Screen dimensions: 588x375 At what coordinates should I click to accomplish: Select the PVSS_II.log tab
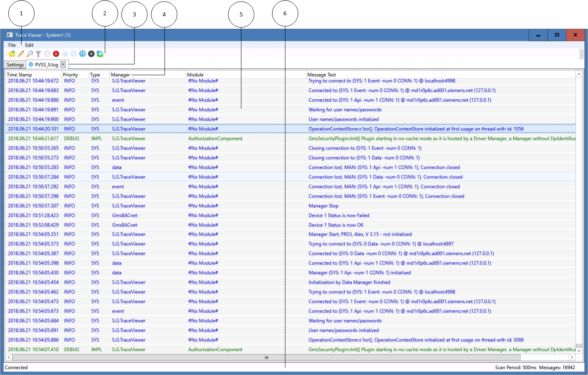46,65
